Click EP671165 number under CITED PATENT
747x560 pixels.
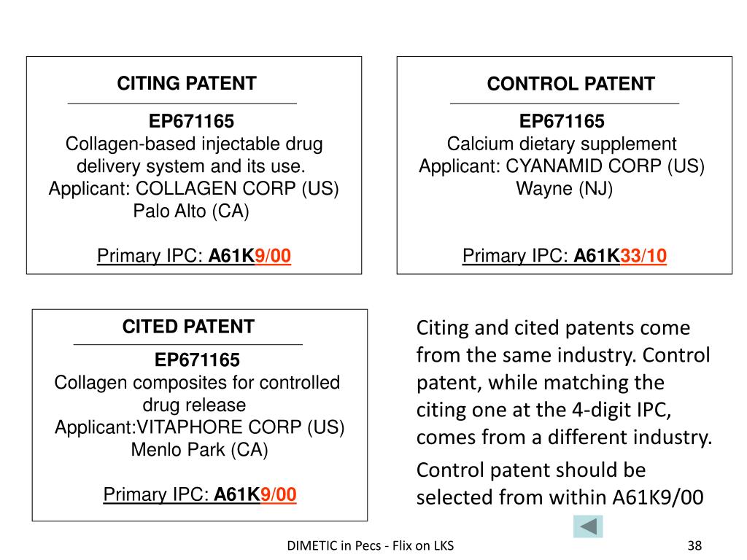(197, 360)
